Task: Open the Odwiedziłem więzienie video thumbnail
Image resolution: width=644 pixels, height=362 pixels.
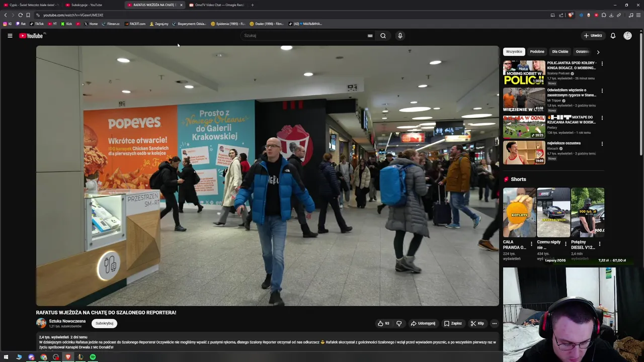Action: [524, 100]
